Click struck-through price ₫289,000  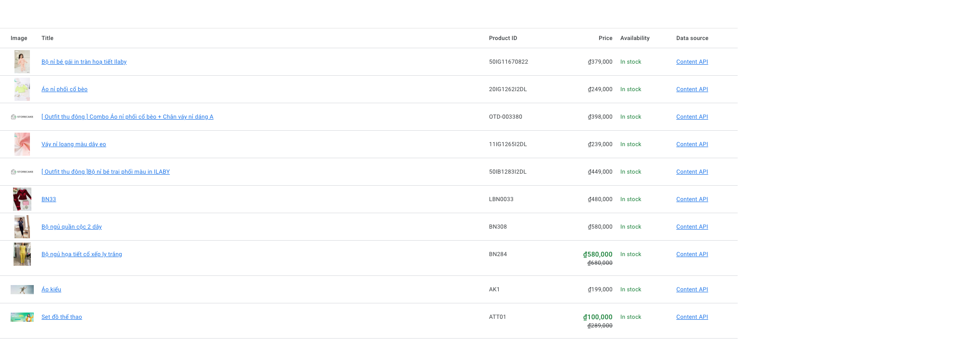click(600, 326)
